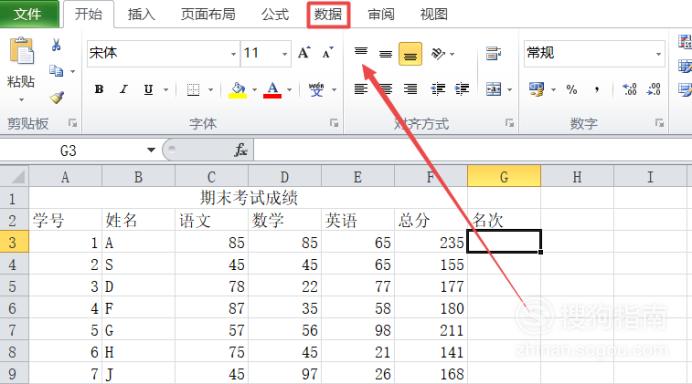Image resolution: width=692 pixels, height=384 pixels.
Task: Apply cell borders icon
Action: 193,90
